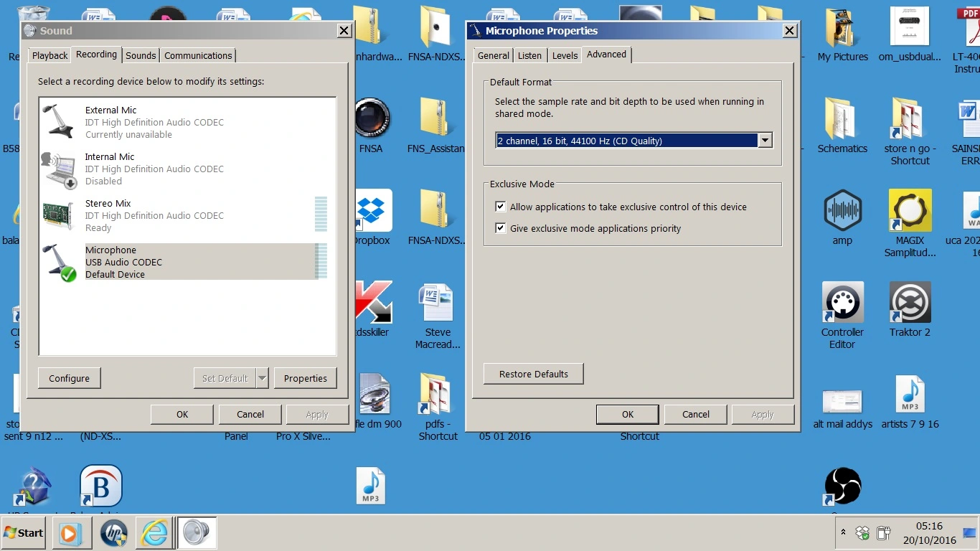The image size is (980, 551).
Task: Click the Configure button
Action: tap(69, 378)
